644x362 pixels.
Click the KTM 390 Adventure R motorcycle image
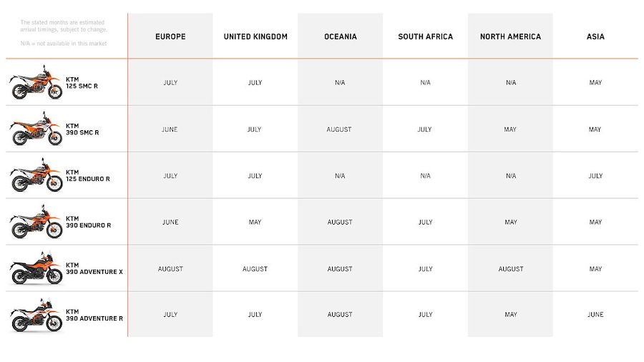click(x=36, y=315)
